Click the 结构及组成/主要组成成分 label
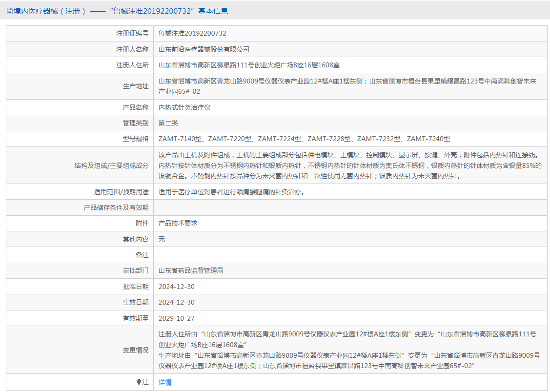Screen dimensions: 550x392 coord(111,165)
